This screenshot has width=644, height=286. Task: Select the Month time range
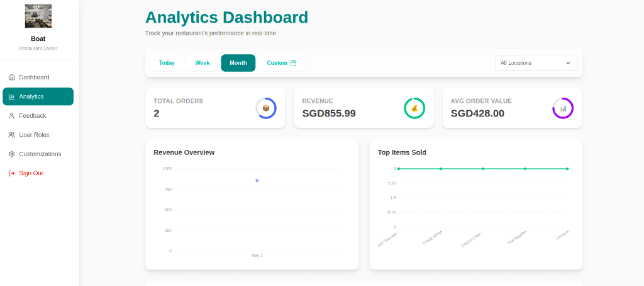click(238, 63)
